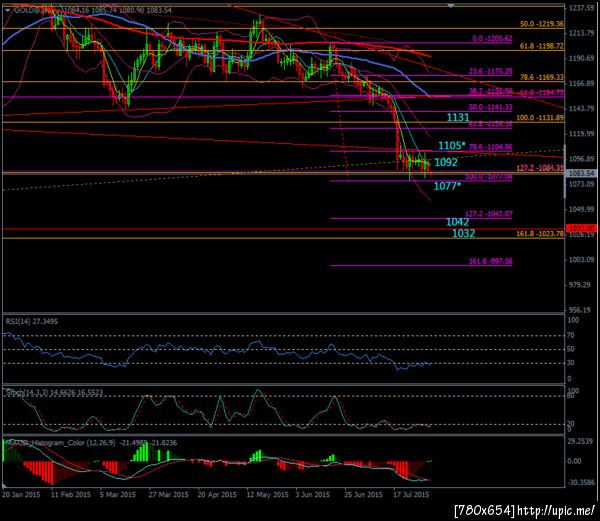The image size is (600, 521).
Task: Select the 127.2 -1042.07 Fibonacci label
Action: 488,213
